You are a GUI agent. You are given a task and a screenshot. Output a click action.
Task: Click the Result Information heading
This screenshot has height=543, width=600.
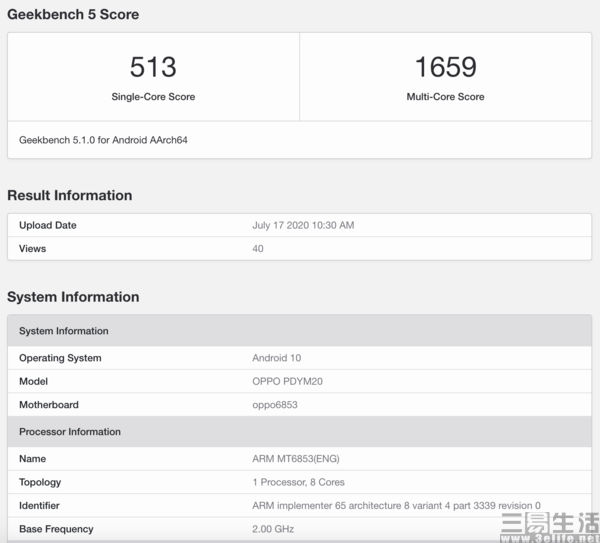pyautogui.click(x=70, y=195)
